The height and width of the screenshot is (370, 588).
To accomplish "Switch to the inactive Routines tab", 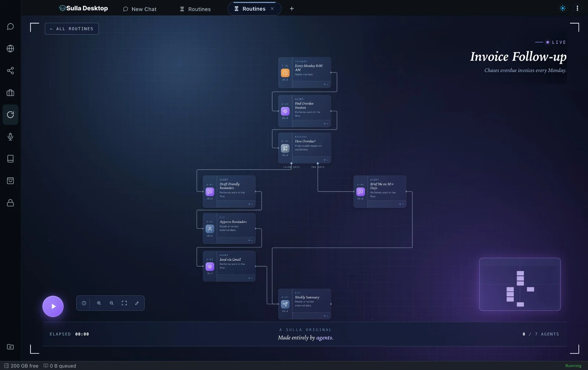I will coord(196,9).
